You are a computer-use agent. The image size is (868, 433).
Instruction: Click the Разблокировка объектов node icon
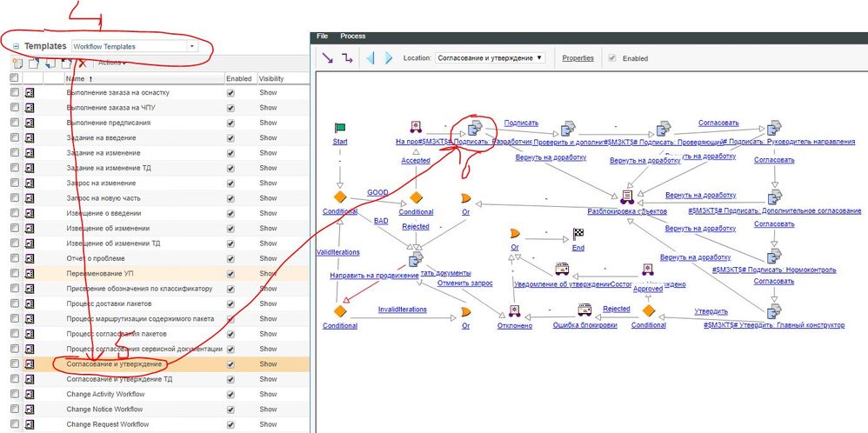[x=626, y=197]
